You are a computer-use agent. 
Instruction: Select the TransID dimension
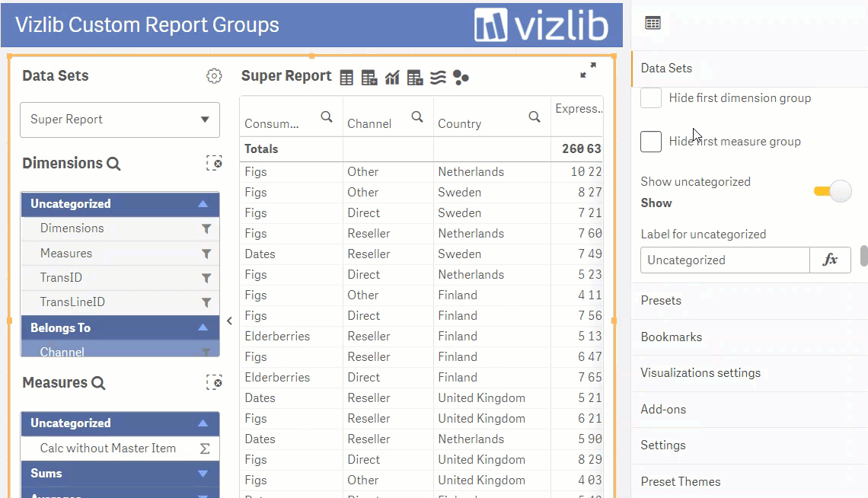[120, 278]
